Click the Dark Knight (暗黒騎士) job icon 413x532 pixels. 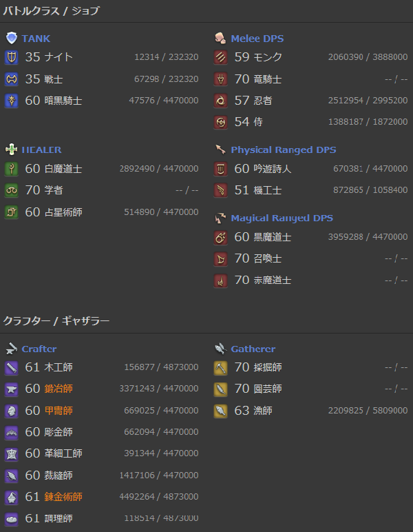click(x=12, y=101)
